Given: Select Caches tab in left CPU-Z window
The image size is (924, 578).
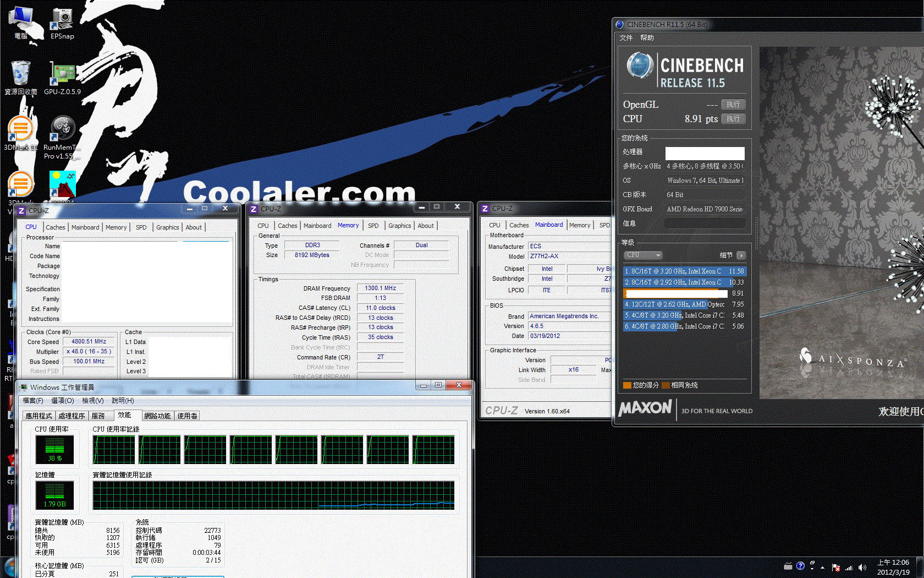Looking at the screenshot, I should coord(55,227).
